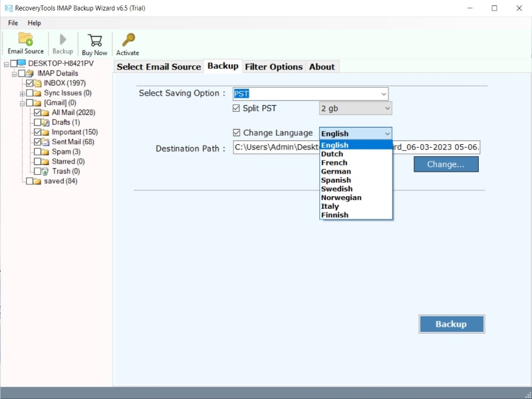Image resolution: width=532 pixels, height=399 pixels.
Task: Choose German from the language list
Action: tap(336, 172)
